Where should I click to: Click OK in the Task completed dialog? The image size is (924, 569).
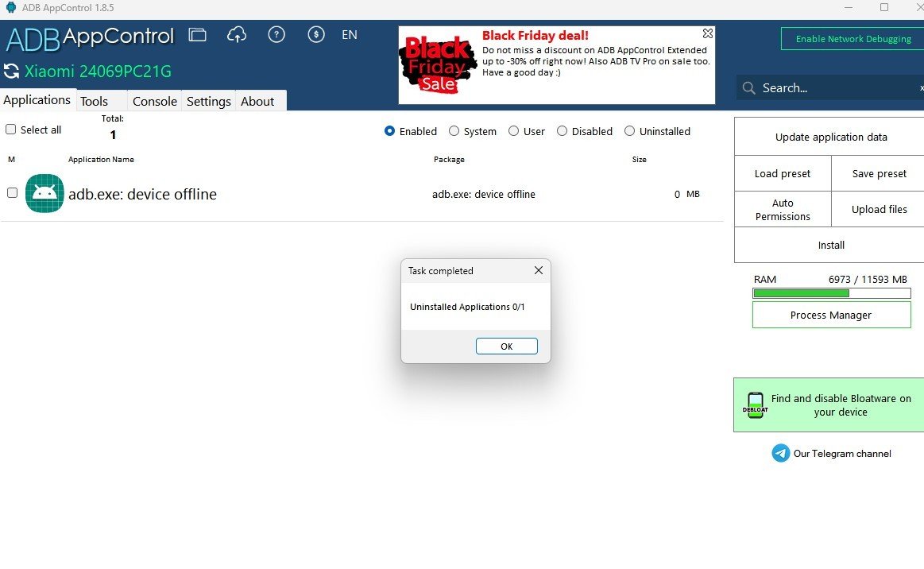point(507,346)
